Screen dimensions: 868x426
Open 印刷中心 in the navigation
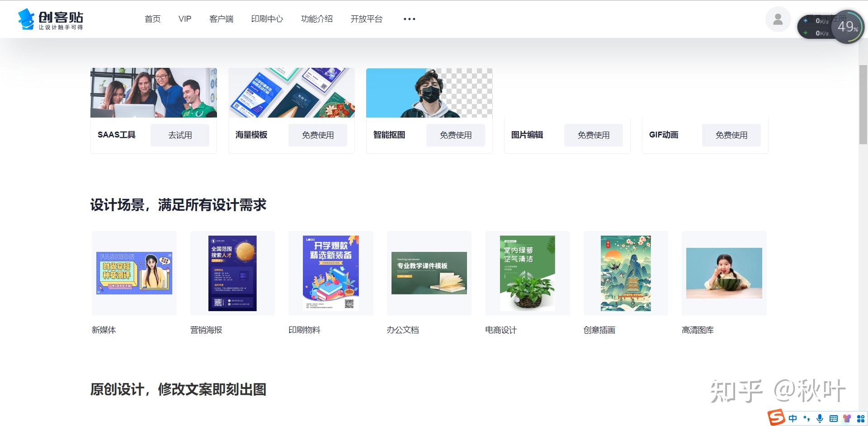tap(267, 19)
